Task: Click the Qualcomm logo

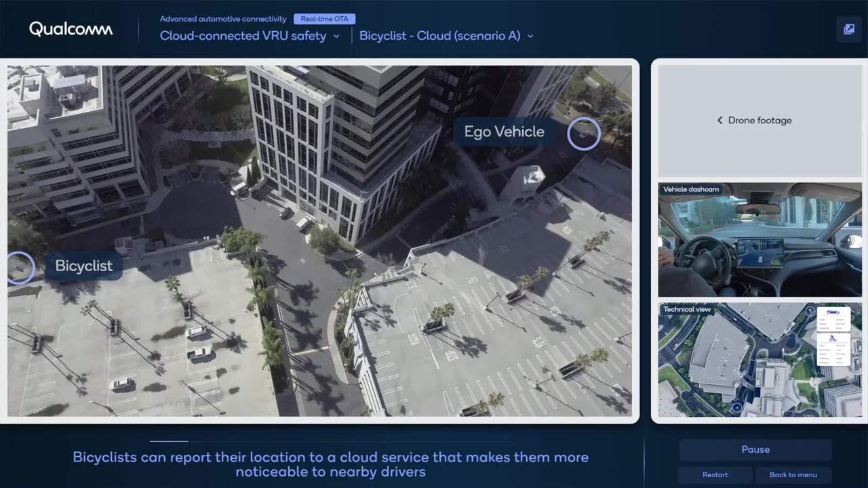Action: tap(71, 29)
